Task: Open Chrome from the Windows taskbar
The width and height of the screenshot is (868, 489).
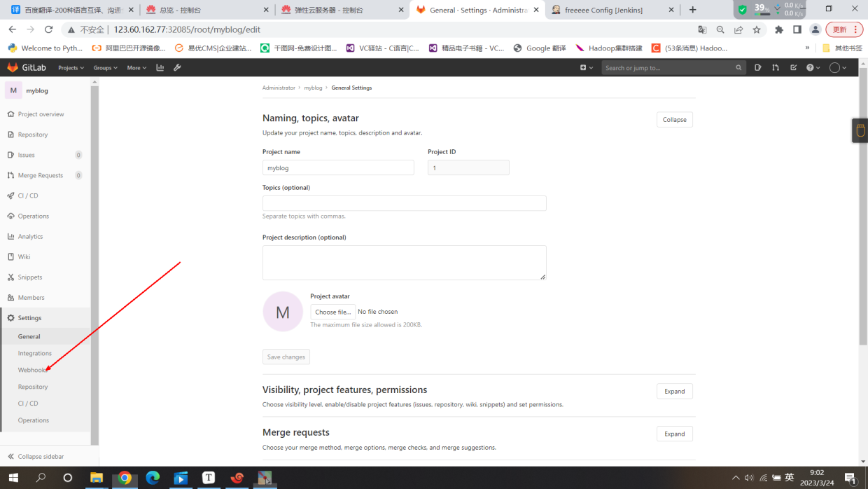Action: [x=125, y=478]
